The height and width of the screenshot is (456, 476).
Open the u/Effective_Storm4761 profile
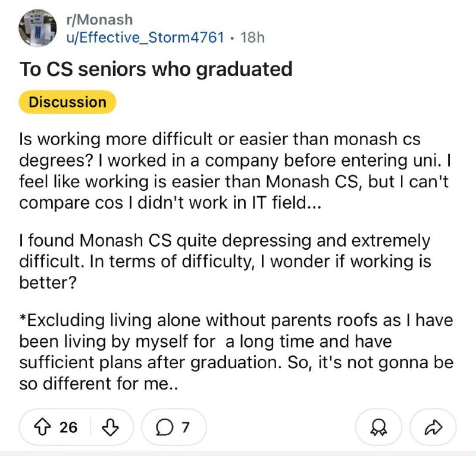tap(145, 37)
